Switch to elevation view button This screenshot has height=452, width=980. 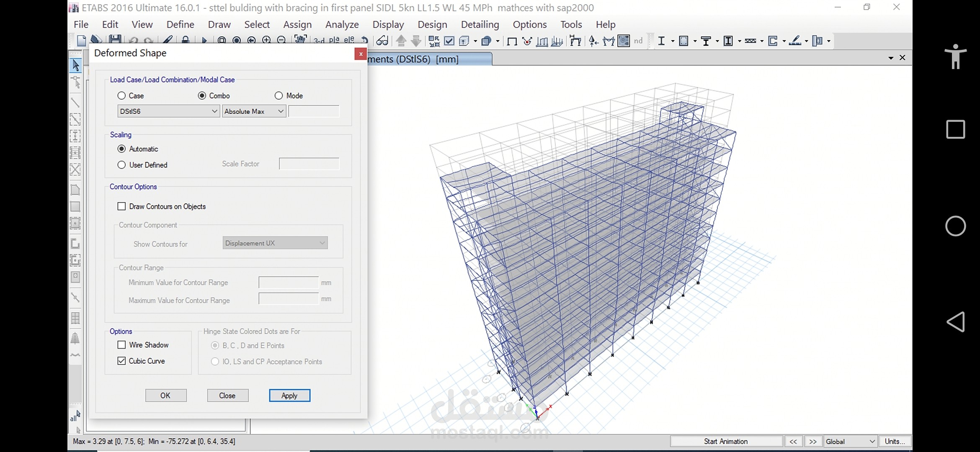(349, 40)
